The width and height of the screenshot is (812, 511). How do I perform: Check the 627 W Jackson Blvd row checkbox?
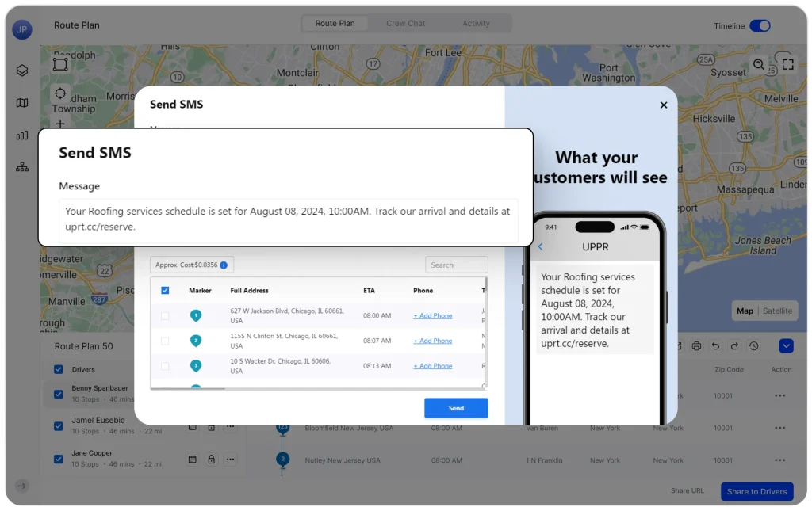(165, 315)
